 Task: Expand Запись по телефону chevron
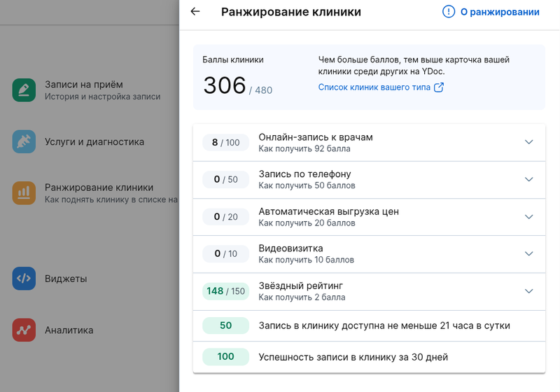pyautogui.click(x=529, y=179)
